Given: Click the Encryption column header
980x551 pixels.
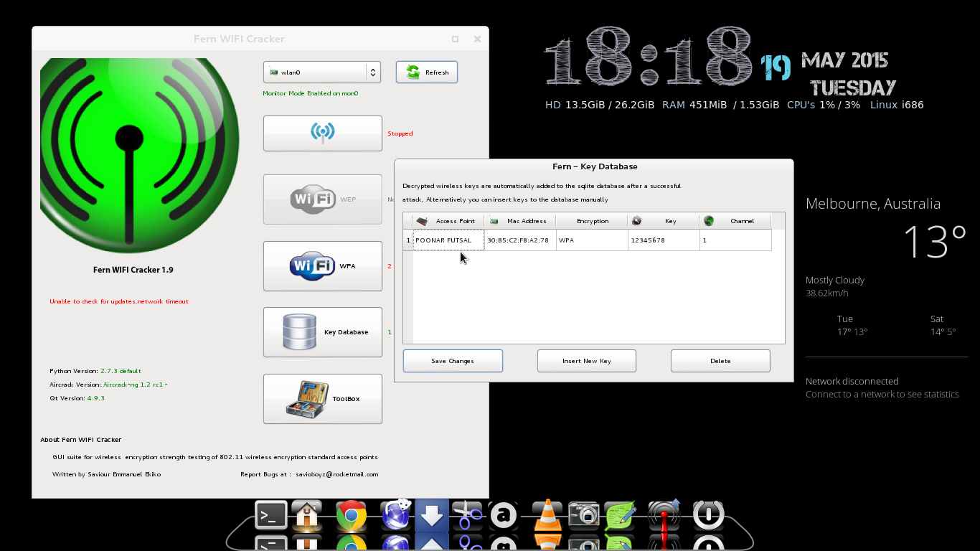Looking at the screenshot, I should [592, 221].
